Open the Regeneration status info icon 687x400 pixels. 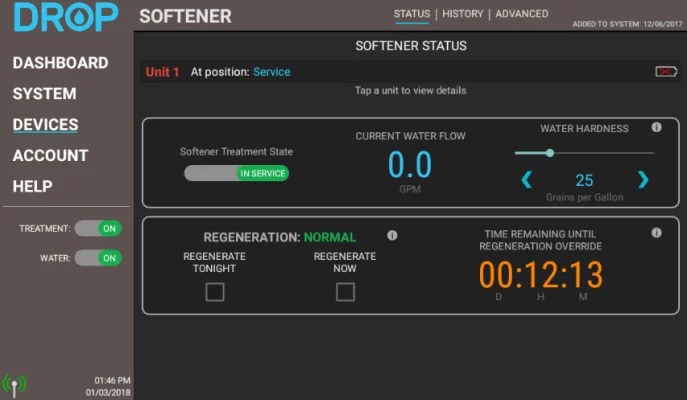point(392,236)
